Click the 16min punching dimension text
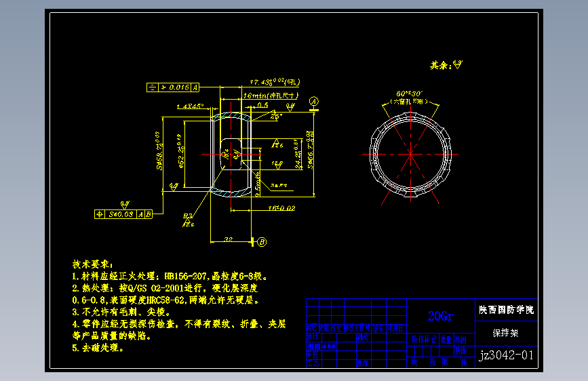Screen dimensions: 588x381 click(x=271, y=96)
